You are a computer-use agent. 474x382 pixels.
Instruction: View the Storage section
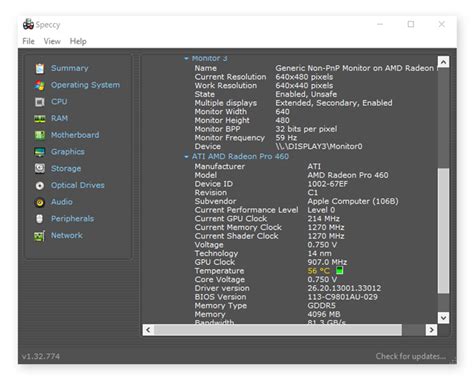pos(66,168)
